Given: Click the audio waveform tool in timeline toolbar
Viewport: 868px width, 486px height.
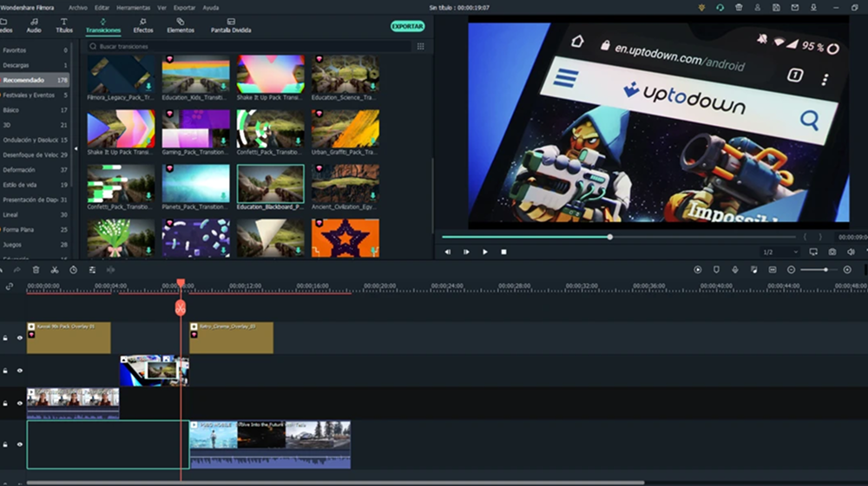Looking at the screenshot, I should 111,270.
